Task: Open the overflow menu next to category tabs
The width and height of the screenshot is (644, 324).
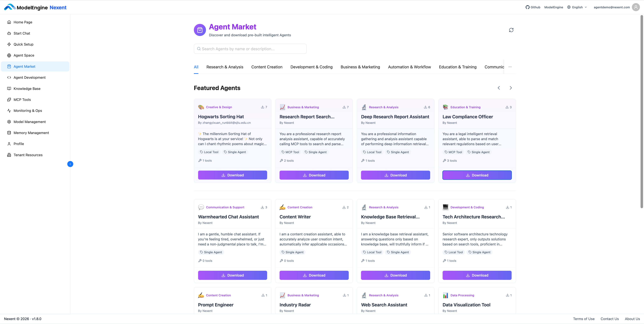Action: click(510, 67)
